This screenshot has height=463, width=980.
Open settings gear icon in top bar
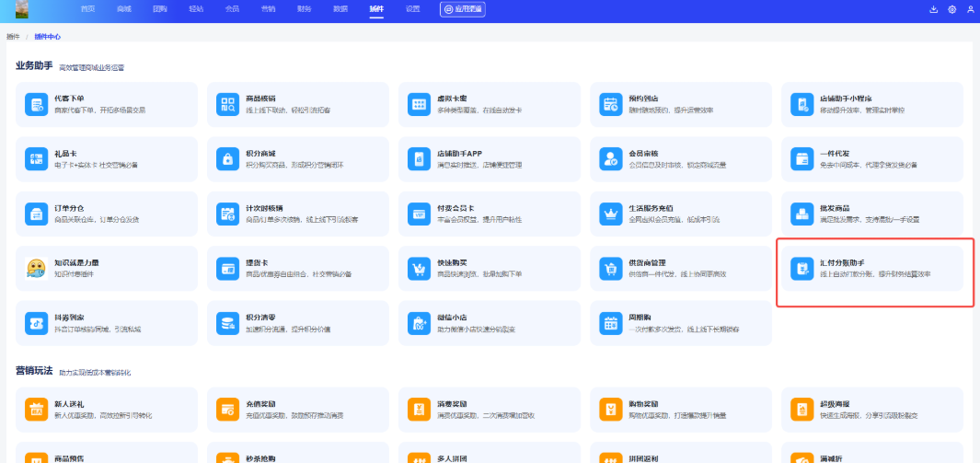point(952,9)
